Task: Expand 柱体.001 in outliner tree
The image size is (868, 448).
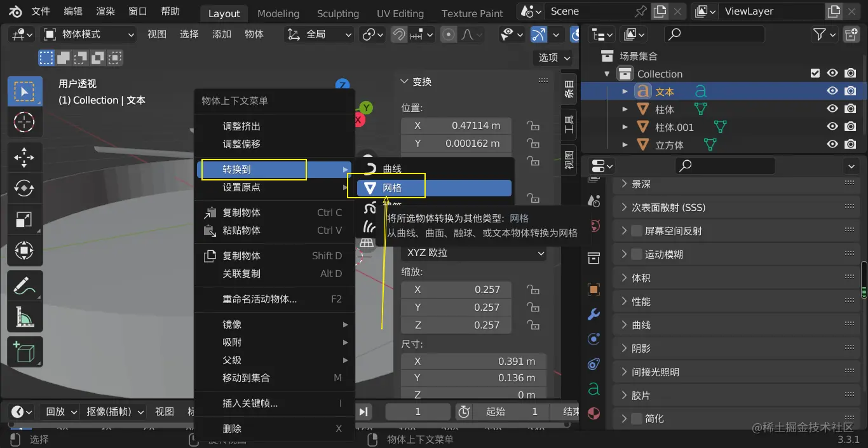Action: click(x=625, y=127)
